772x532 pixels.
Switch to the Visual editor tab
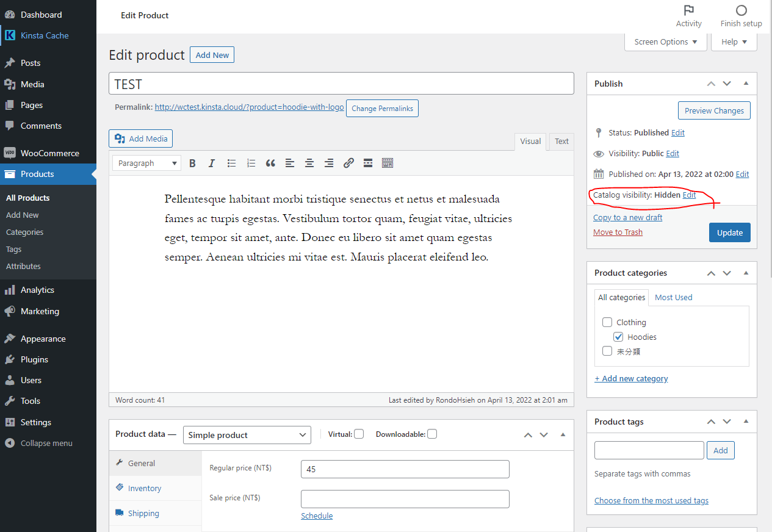point(530,141)
